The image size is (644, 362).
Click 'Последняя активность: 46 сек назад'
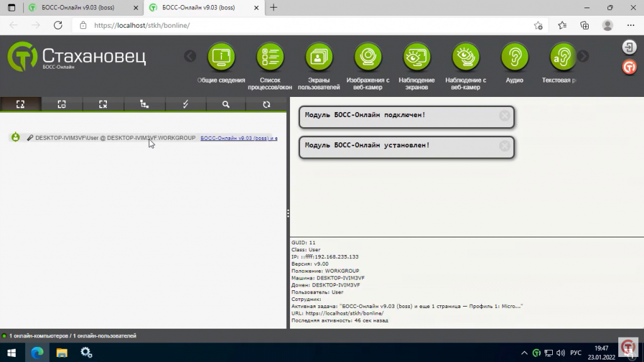tap(340, 320)
